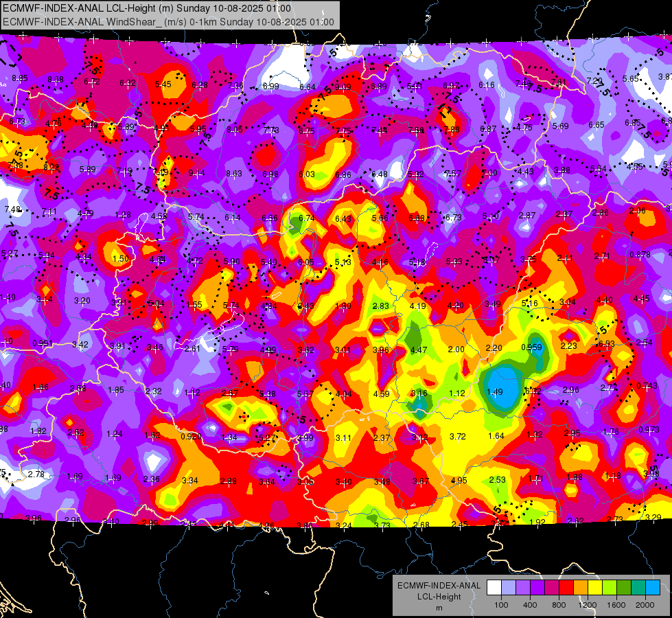Click the legend tick label 800
This screenshot has width=672, height=618.
point(559,605)
